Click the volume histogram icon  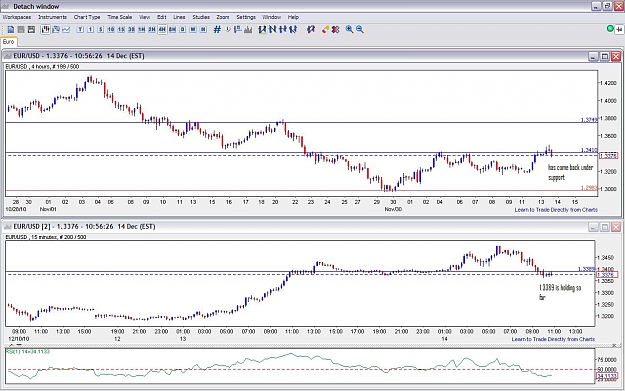248,29
